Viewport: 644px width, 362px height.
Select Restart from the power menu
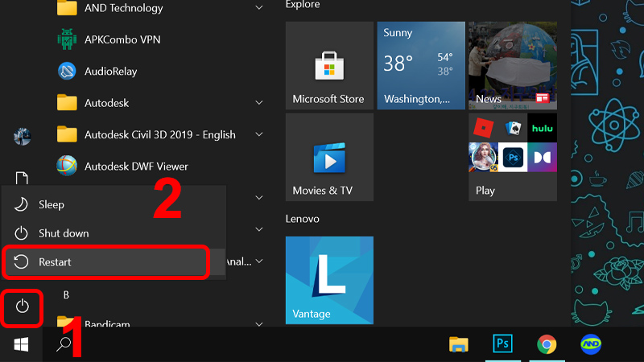114,262
